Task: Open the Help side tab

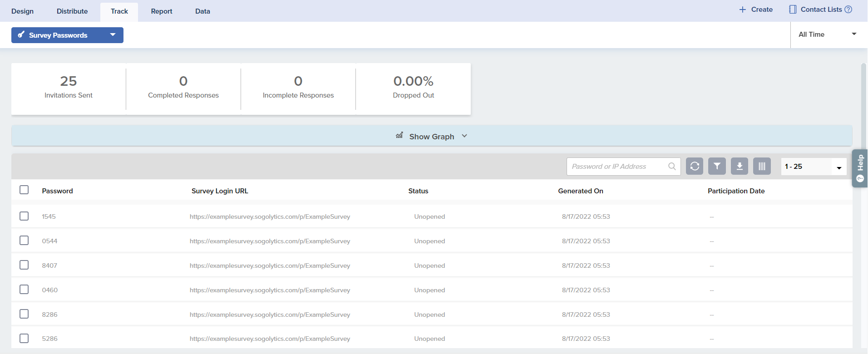Action: (x=860, y=168)
